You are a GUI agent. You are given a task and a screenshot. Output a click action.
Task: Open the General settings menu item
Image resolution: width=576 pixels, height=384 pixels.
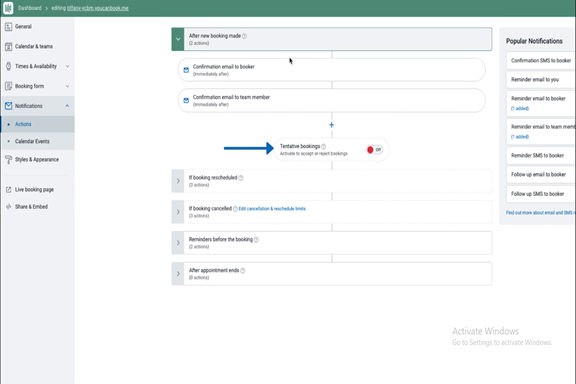[37, 26]
